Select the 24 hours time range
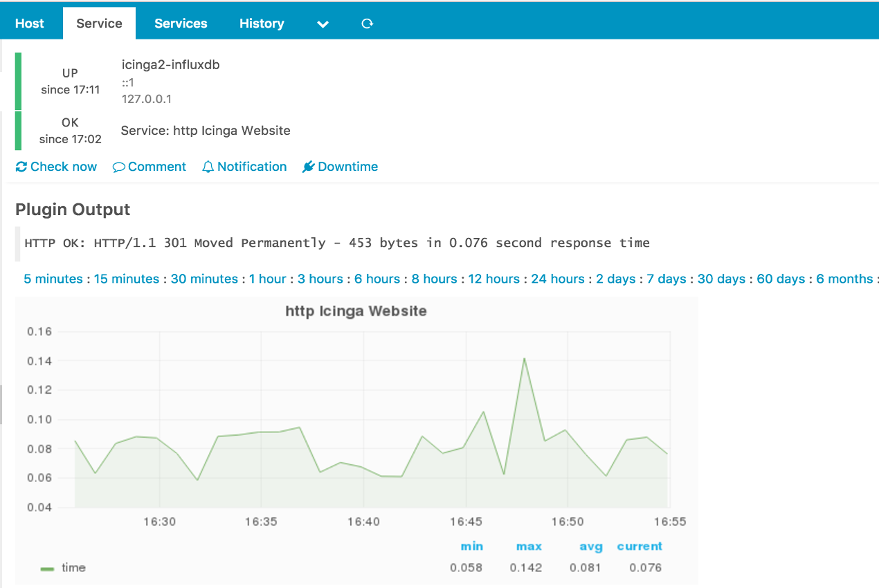 pyautogui.click(x=558, y=279)
